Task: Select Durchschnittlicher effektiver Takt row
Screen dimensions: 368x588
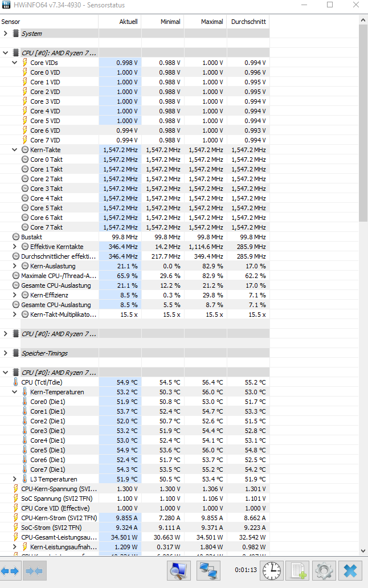Action: [134, 256]
